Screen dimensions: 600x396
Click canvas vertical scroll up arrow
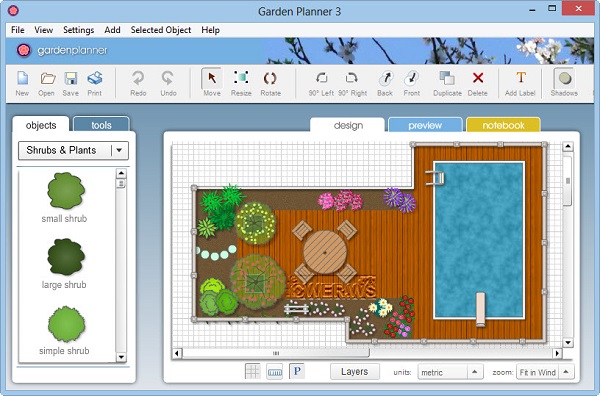coord(568,147)
